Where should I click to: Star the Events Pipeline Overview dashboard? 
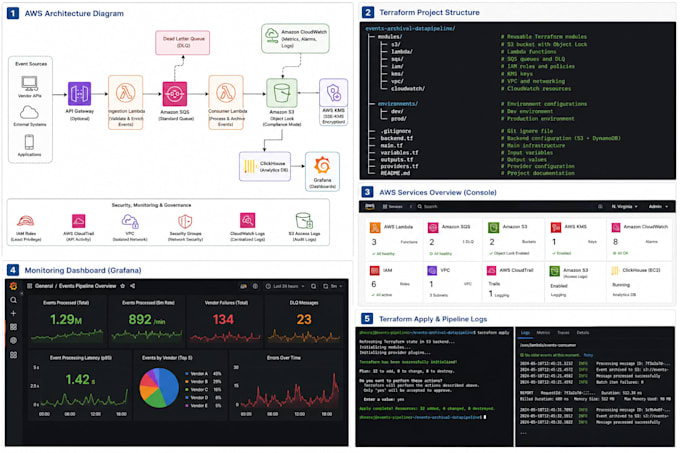tap(123, 286)
